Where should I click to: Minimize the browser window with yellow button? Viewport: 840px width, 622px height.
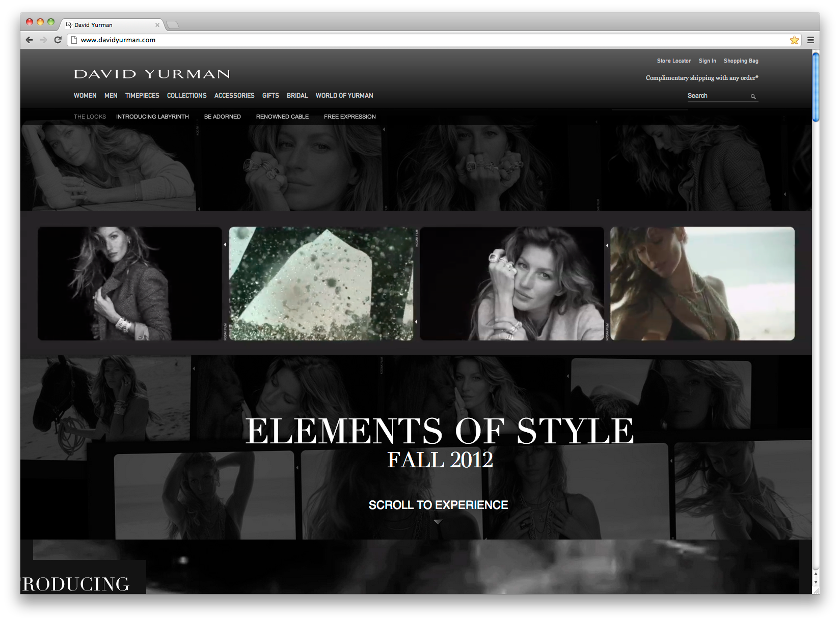[40, 22]
